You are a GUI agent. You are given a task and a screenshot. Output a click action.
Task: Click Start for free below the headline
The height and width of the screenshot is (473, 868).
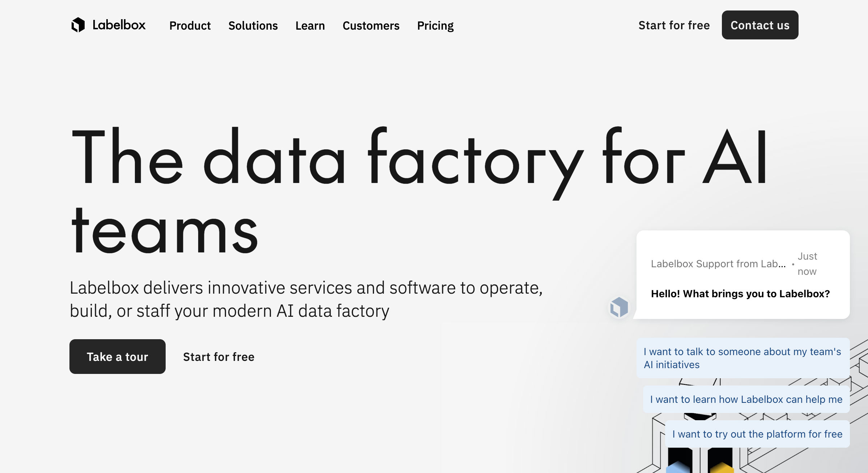pos(219,357)
